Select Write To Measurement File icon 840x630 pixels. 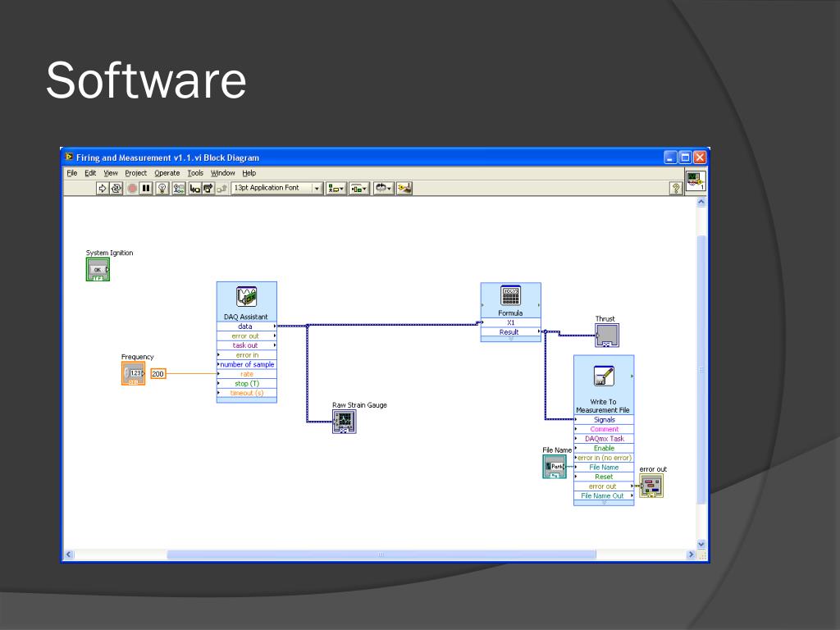pos(604,376)
